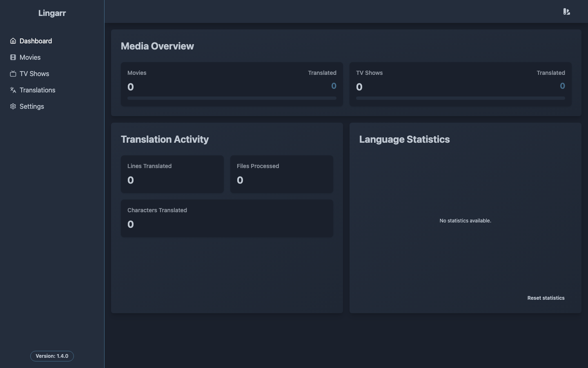
Task: Click the Lingarr logo title
Action: 52,13
